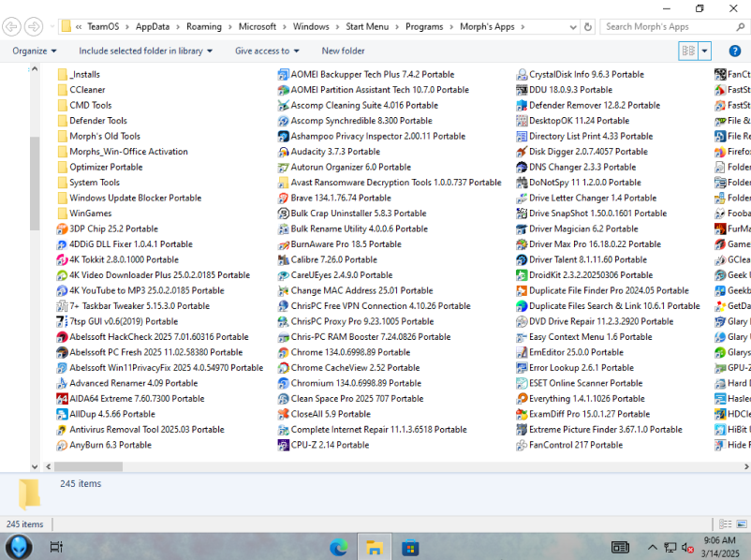Click the New folder button

(x=343, y=51)
